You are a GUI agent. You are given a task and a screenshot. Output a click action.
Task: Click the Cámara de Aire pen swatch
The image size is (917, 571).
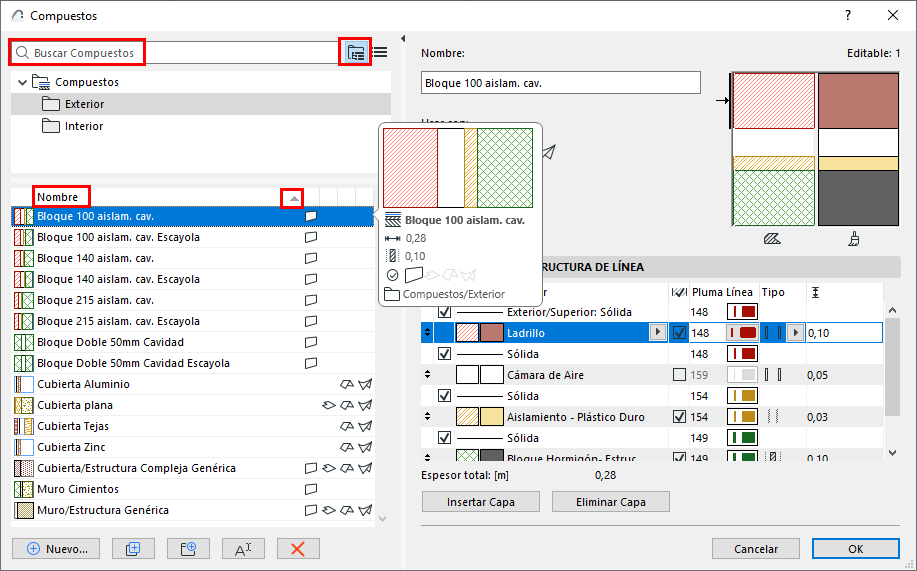(x=742, y=374)
